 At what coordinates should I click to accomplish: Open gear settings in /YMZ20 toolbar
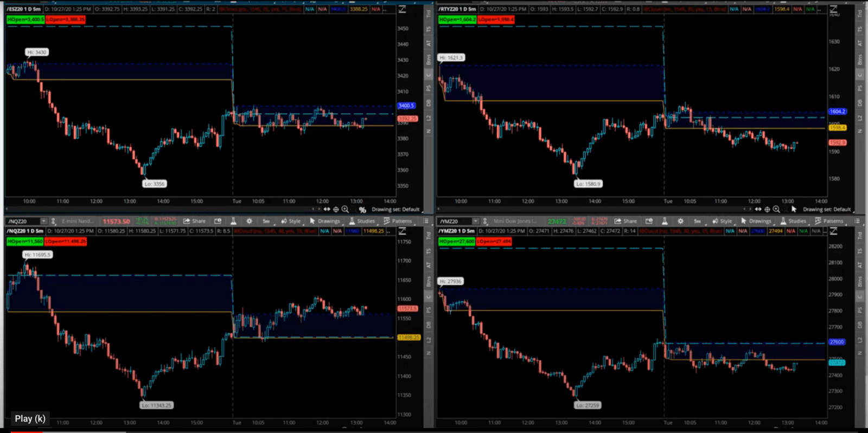coord(681,221)
